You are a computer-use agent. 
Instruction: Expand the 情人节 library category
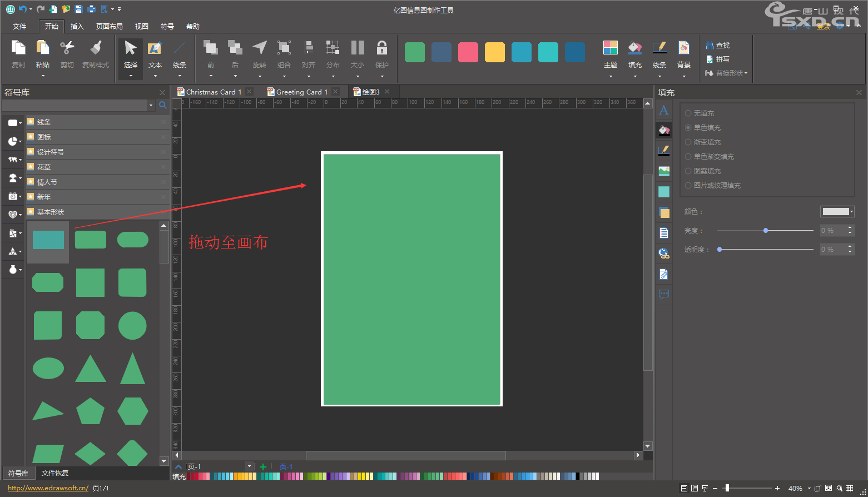tap(98, 182)
